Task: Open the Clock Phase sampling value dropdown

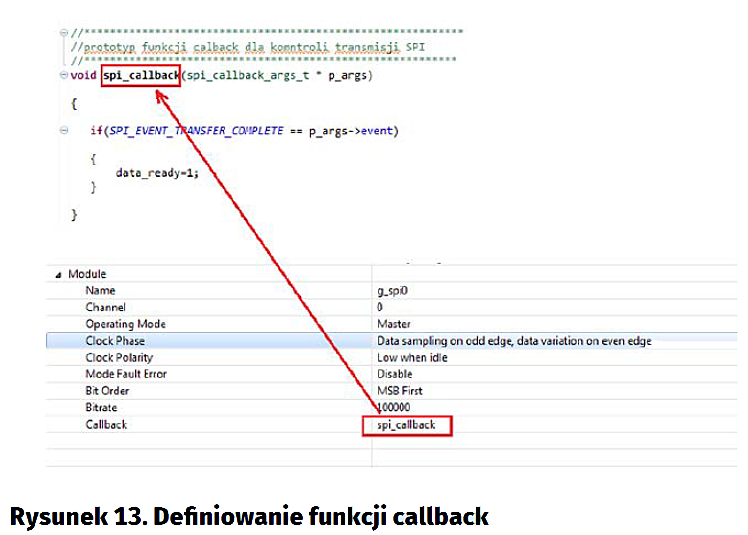Action: click(513, 341)
